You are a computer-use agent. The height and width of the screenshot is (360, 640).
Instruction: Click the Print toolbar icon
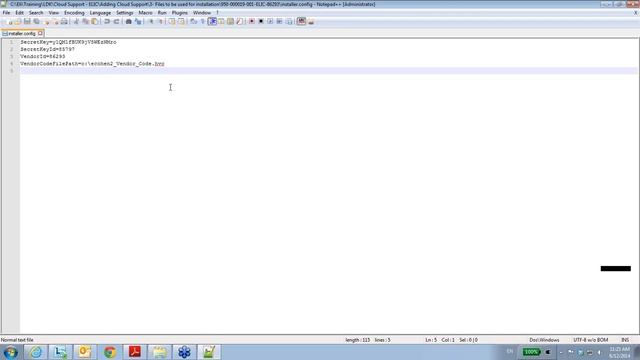pos(64,21)
